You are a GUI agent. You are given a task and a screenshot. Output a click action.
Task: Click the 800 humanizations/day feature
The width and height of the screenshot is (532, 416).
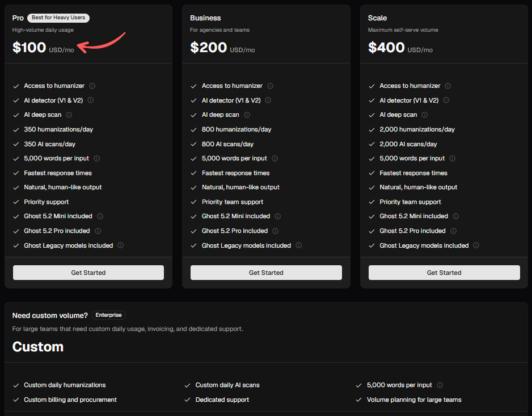click(x=237, y=130)
